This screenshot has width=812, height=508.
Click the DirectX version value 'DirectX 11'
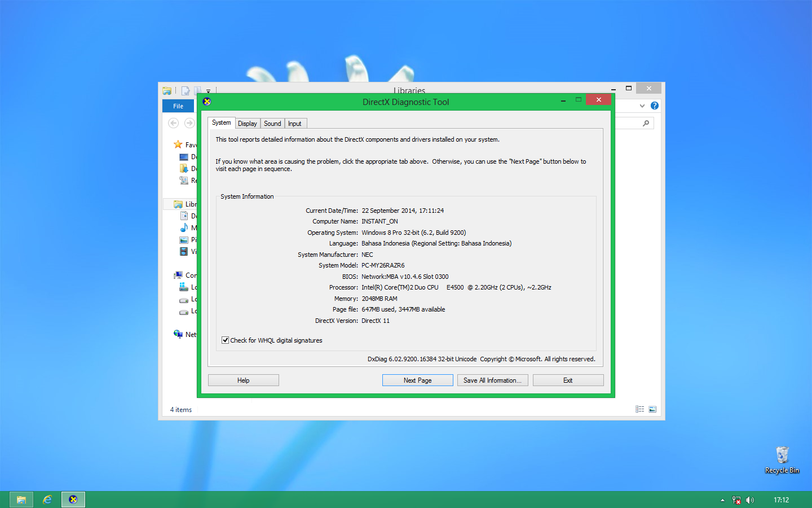[376, 321]
